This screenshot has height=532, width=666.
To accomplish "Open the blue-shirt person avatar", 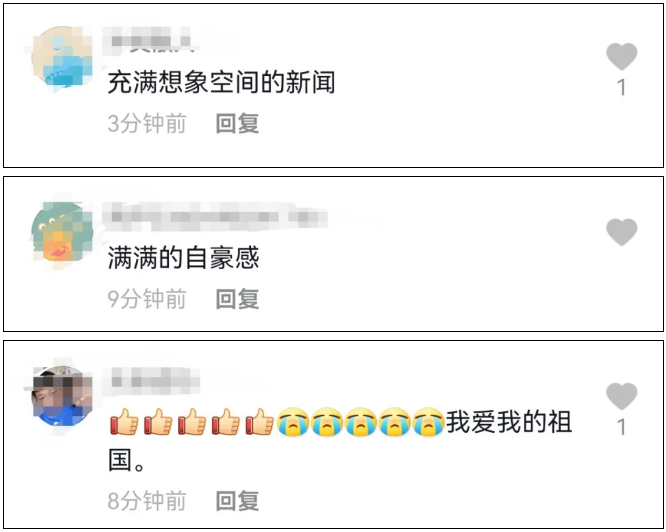I will tap(62, 396).
